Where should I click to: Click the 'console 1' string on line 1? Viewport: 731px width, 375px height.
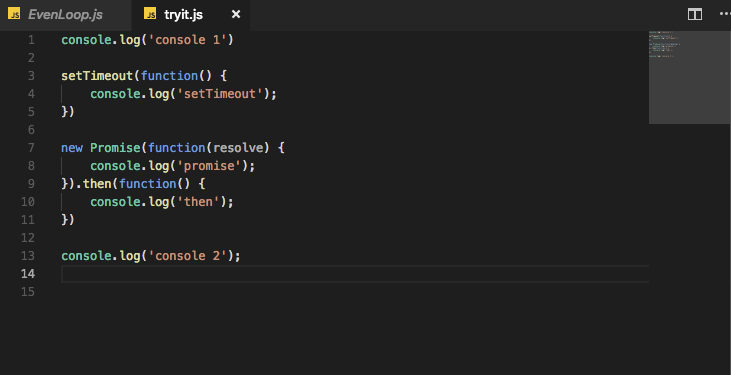tap(187, 40)
